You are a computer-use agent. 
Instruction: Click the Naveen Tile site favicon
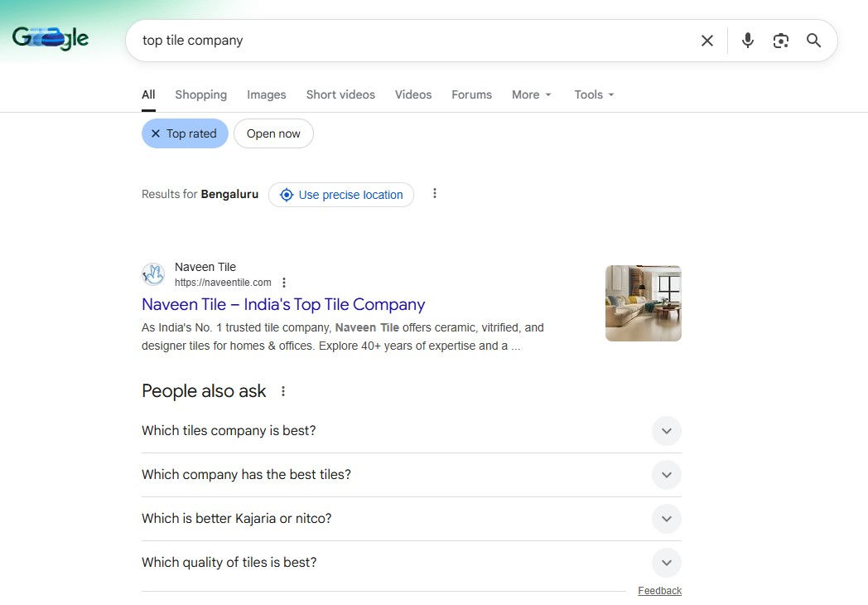153,274
